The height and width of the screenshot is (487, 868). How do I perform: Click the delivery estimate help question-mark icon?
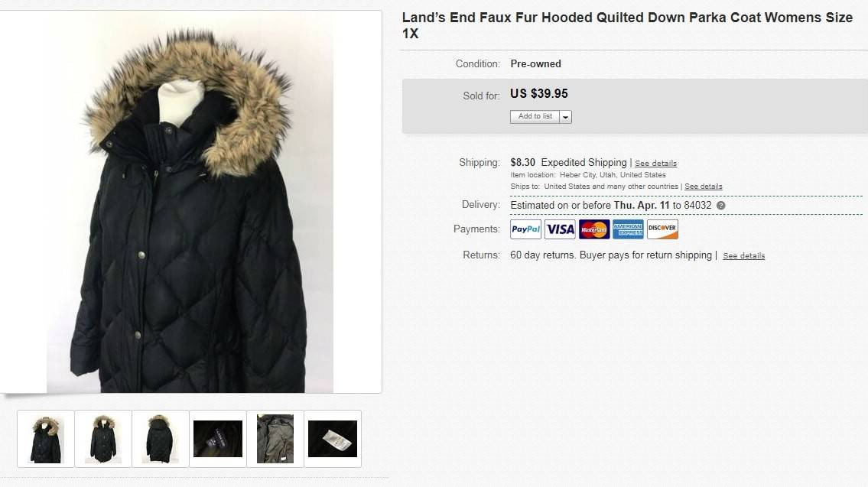pos(720,206)
